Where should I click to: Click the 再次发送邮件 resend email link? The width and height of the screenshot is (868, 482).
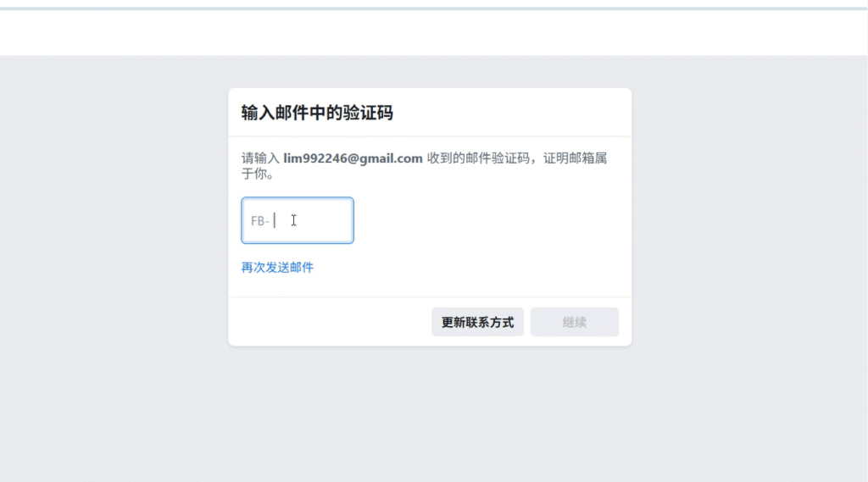pos(277,268)
